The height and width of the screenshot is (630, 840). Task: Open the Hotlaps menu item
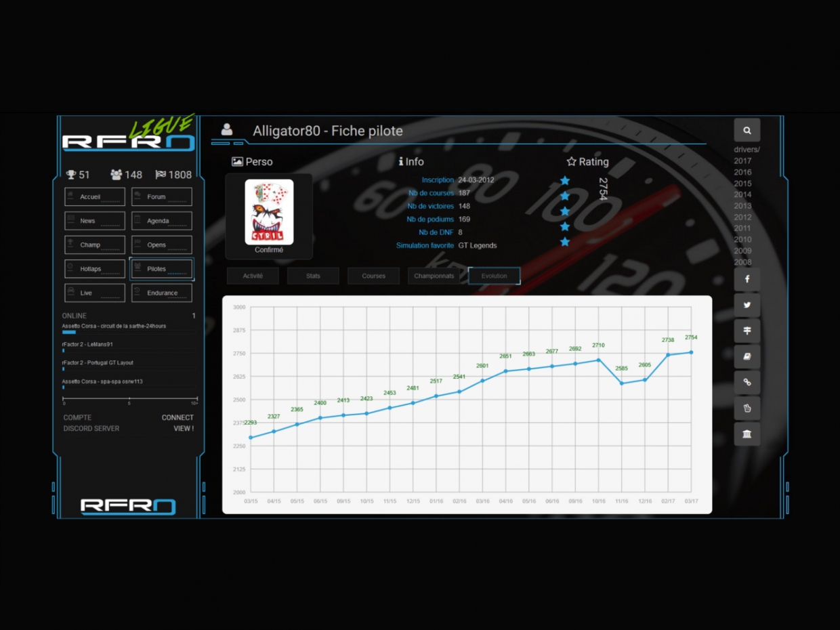click(x=95, y=269)
